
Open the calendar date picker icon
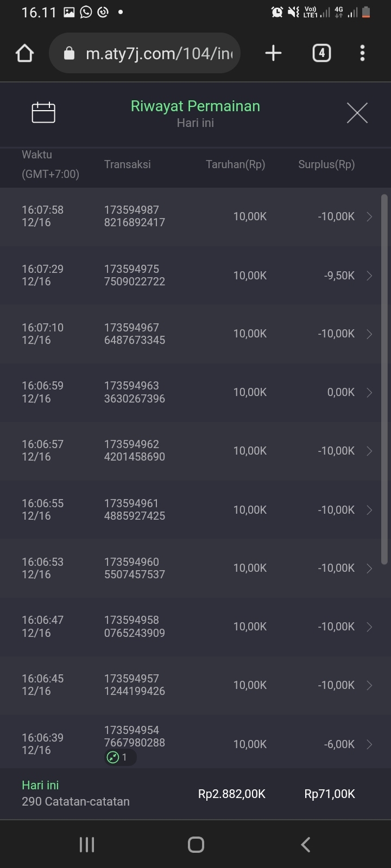(43, 112)
